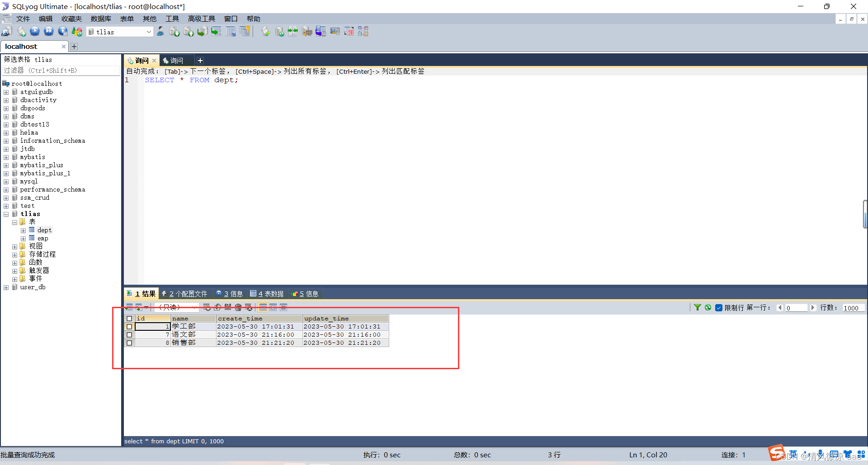868x465 pixels.
Task: Click the format query checkmark icon
Action: click(x=266, y=32)
